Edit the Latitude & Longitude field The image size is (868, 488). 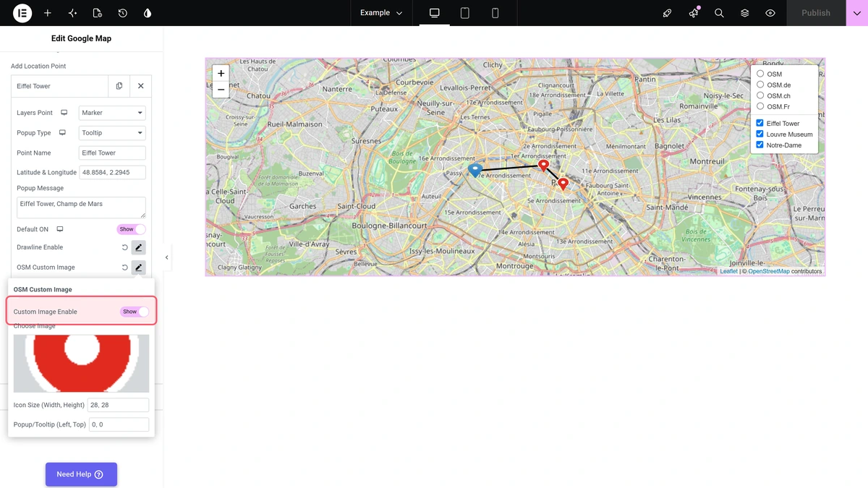coord(112,173)
